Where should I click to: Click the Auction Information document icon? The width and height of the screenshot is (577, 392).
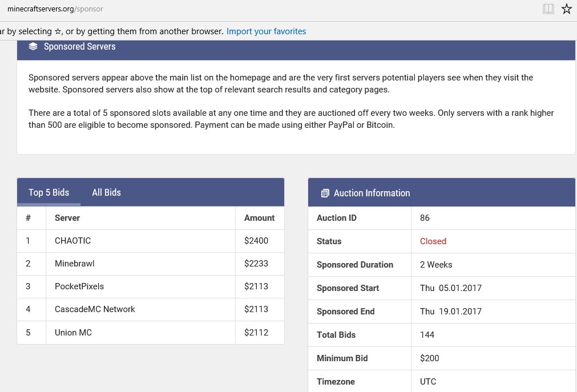325,193
